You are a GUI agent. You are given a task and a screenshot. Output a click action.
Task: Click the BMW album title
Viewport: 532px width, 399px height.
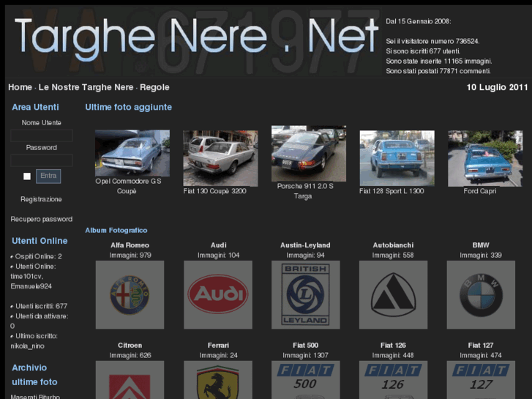(481, 245)
